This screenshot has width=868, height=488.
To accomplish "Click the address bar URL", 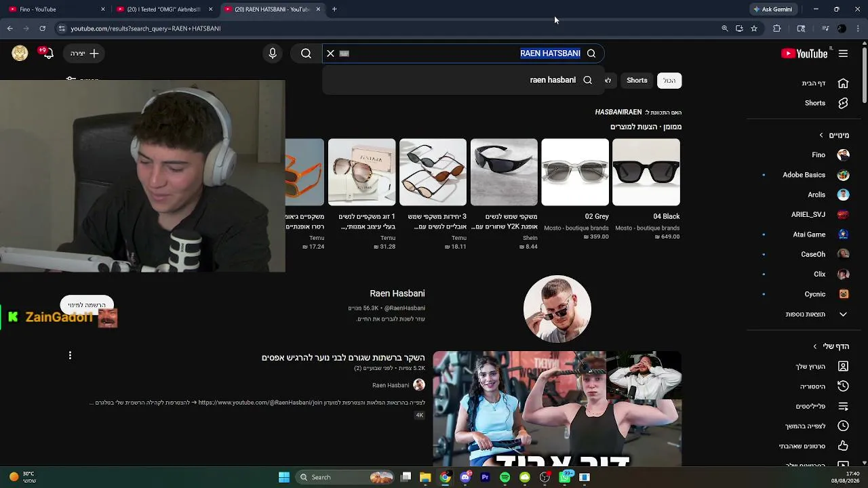I will tap(146, 28).
